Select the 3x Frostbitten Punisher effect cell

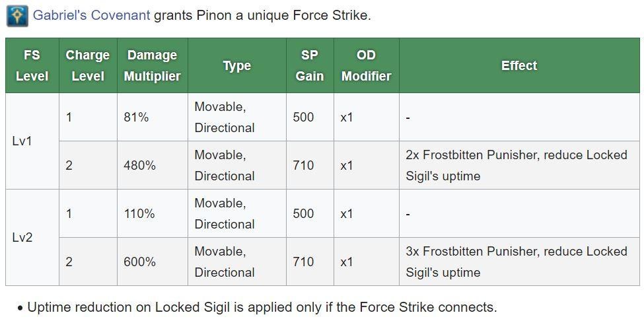click(516, 262)
